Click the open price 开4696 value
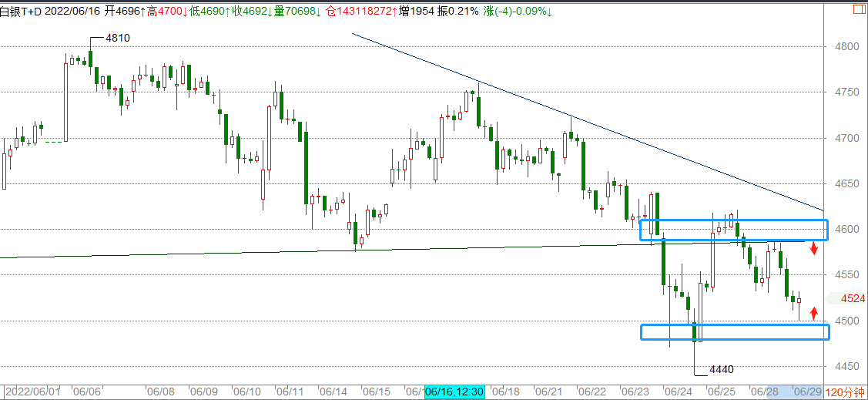Screen dimensions: 868x400 pyautogui.click(x=125, y=11)
